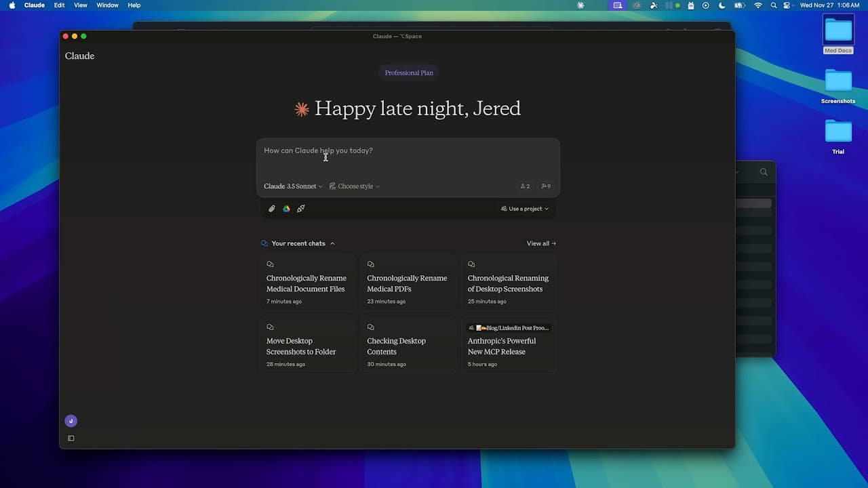Open the Use a project dropdown
Screen dimensions: 868x488
pos(525,209)
